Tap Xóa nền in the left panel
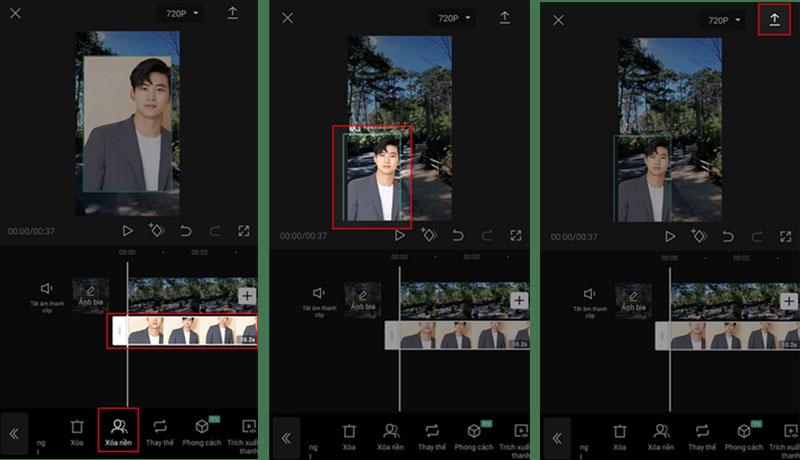Screen dimensions: 800x460 point(118,431)
